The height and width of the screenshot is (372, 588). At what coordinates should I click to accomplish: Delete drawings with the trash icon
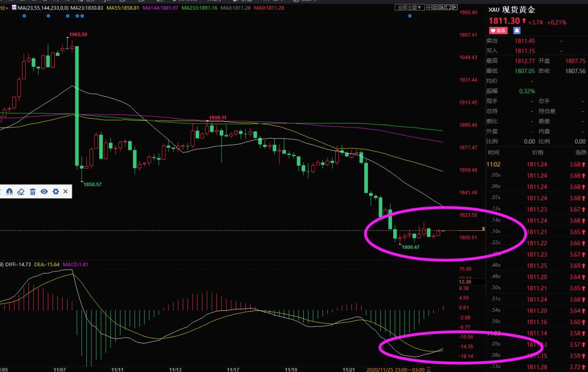pos(33,191)
